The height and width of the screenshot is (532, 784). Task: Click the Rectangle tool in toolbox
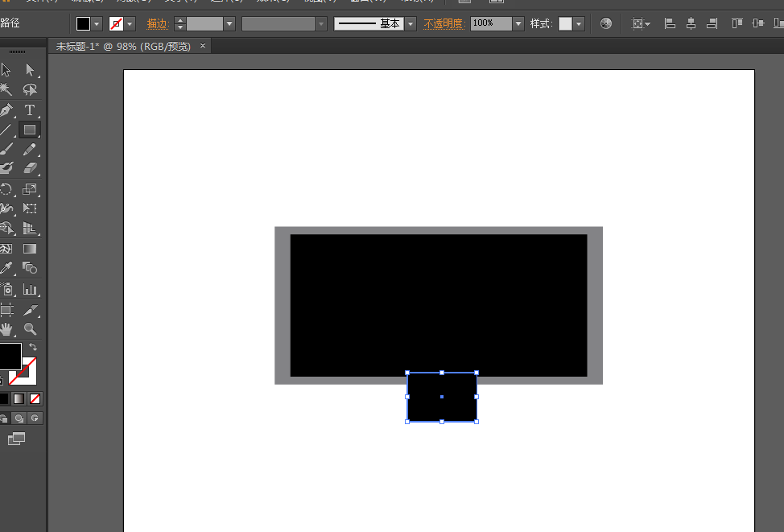pyautogui.click(x=30, y=129)
